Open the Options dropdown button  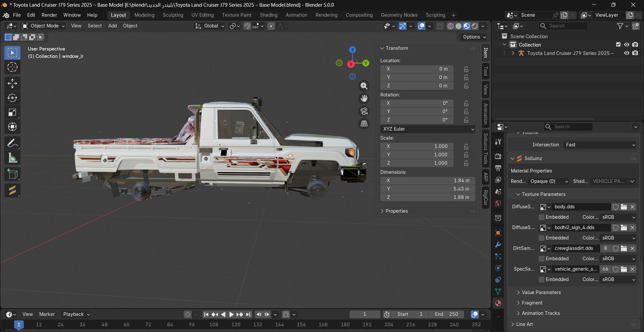coord(474,37)
